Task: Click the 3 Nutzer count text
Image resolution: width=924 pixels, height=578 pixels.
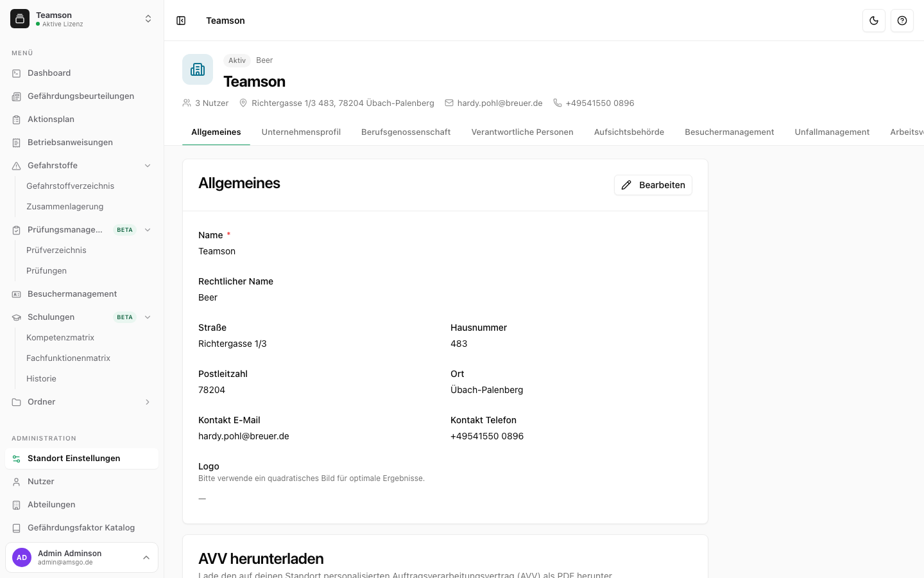Action: click(x=212, y=103)
